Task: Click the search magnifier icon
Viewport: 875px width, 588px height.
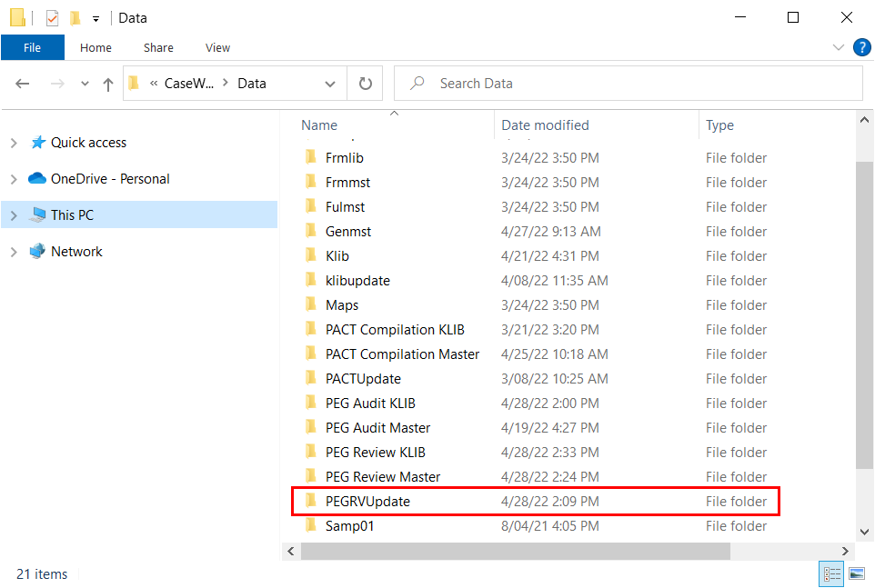Action: (417, 84)
